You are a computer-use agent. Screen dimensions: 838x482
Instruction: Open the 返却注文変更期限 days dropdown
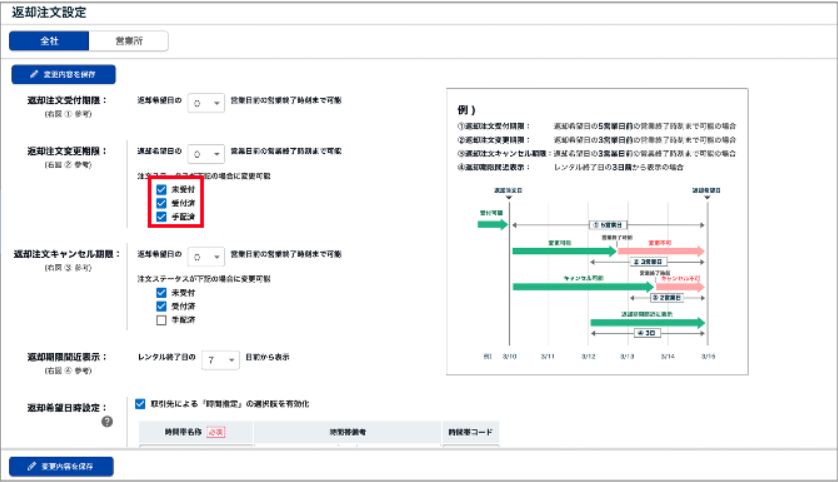tap(207, 154)
